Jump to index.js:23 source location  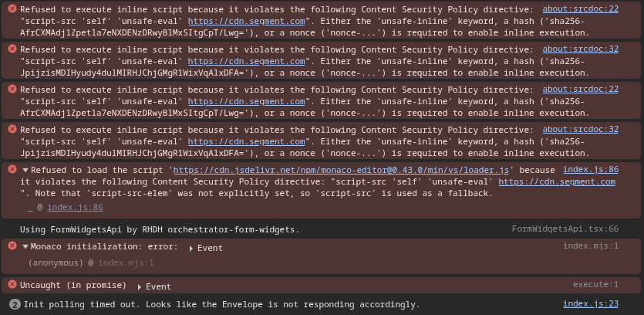[x=591, y=304]
